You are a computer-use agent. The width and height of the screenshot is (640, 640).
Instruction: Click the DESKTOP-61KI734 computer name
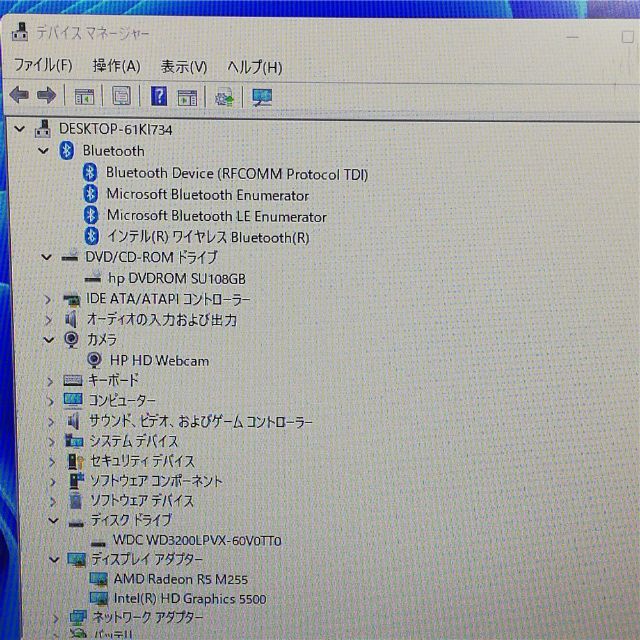tap(116, 129)
